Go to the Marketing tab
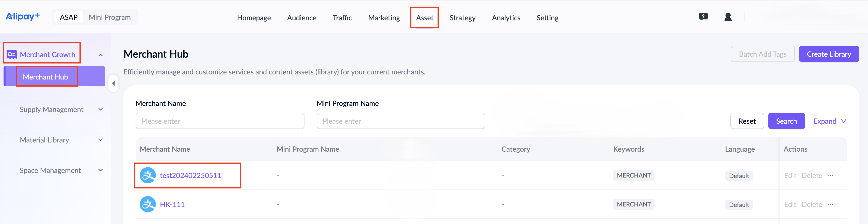The width and height of the screenshot is (868, 224). click(x=384, y=18)
